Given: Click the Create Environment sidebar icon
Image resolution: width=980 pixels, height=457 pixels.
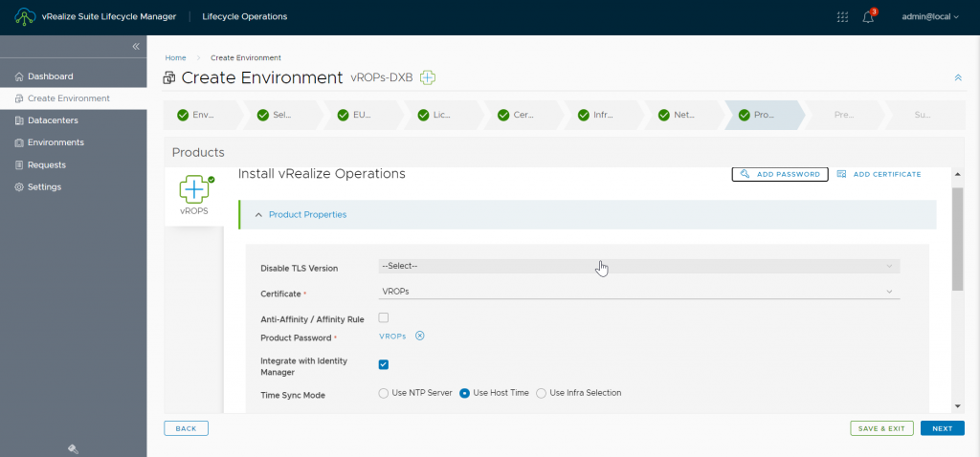Looking at the screenshot, I should point(19,98).
